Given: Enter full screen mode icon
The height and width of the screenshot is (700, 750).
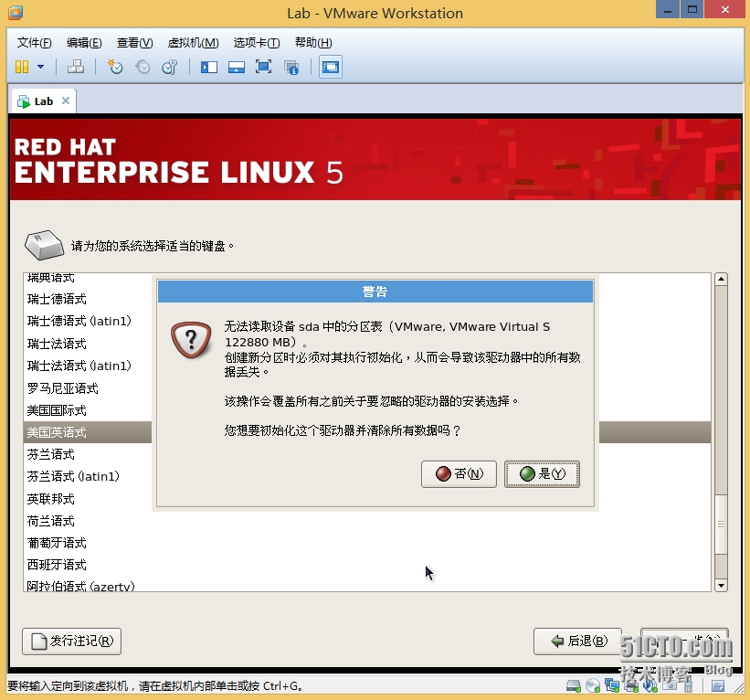Looking at the screenshot, I should click(264, 67).
